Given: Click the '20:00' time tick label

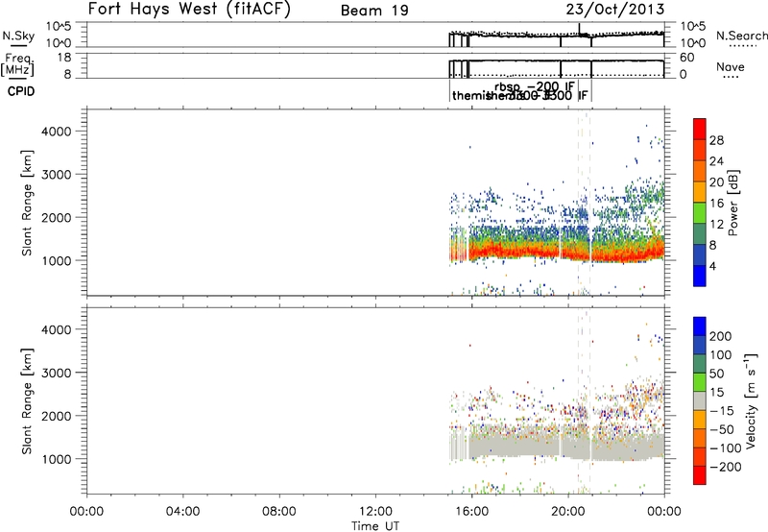Looking at the screenshot, I should point(567,512).
